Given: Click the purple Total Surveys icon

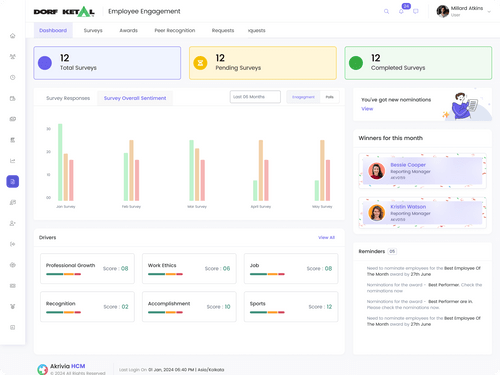Looking at the screenshot, I should coord(45,63).
